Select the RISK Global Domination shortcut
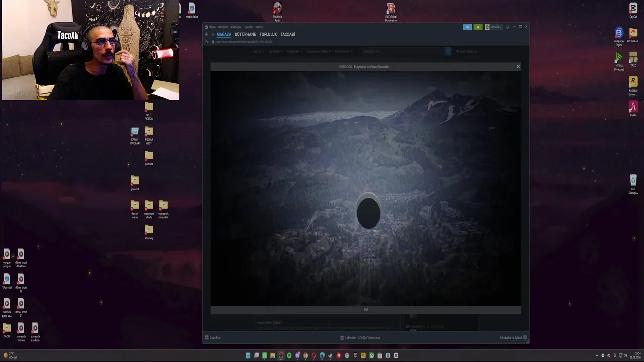Screen dimensions: 644x362 pos(391,12)
